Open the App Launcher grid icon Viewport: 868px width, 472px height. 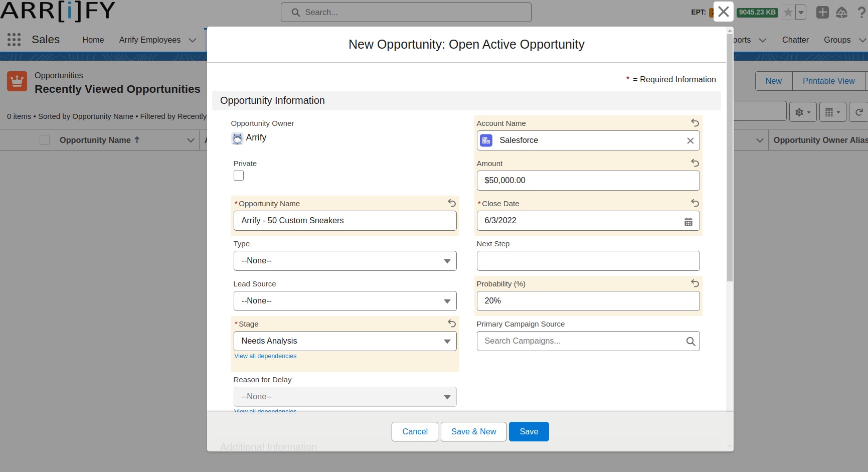click(x=14, y=40)
